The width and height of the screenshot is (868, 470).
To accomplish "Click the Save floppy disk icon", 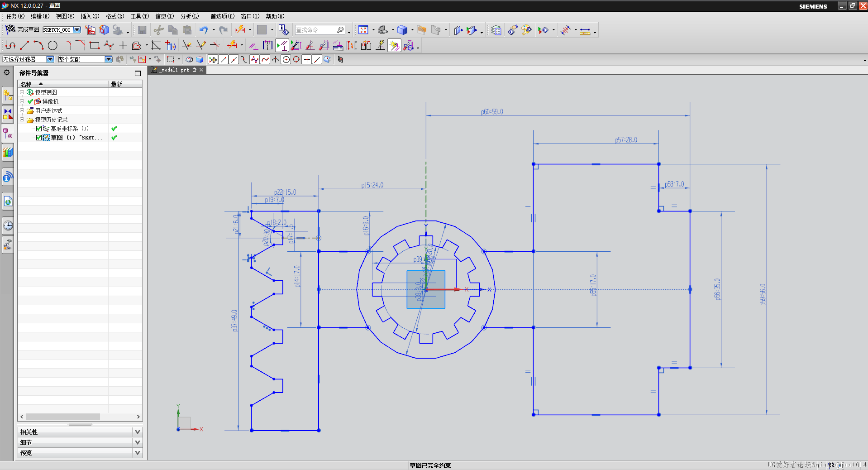I will pos(142,30).
